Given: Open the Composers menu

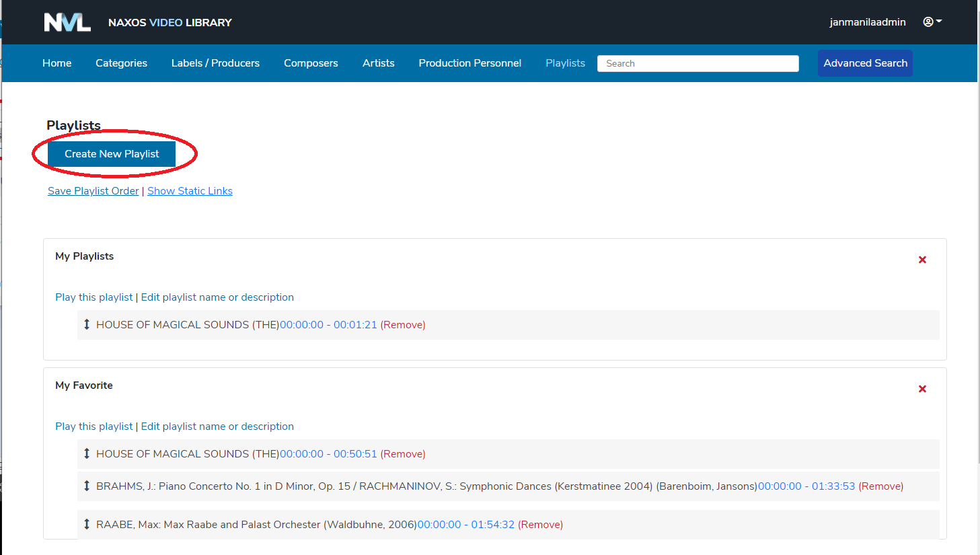Looking at the screenshot, I should click(x=311, y=63).
